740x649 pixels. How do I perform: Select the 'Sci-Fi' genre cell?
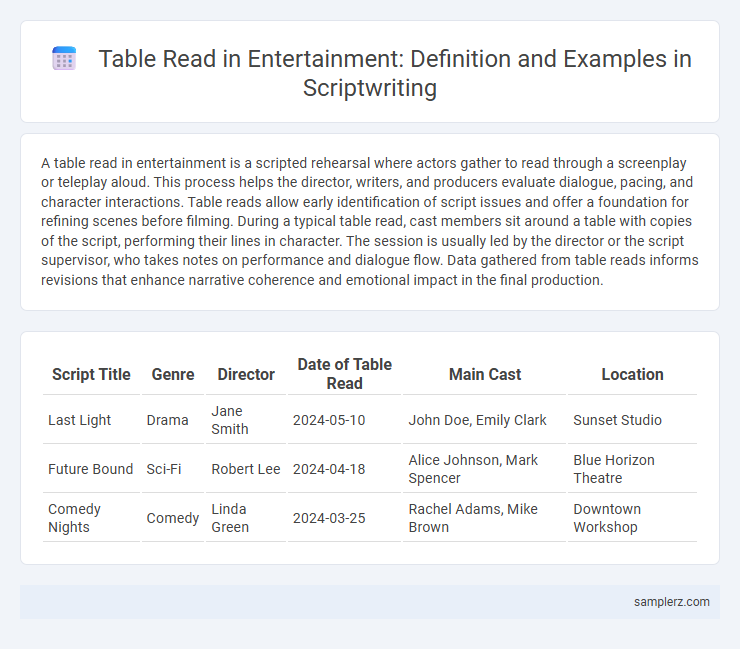tap(173, 469)
